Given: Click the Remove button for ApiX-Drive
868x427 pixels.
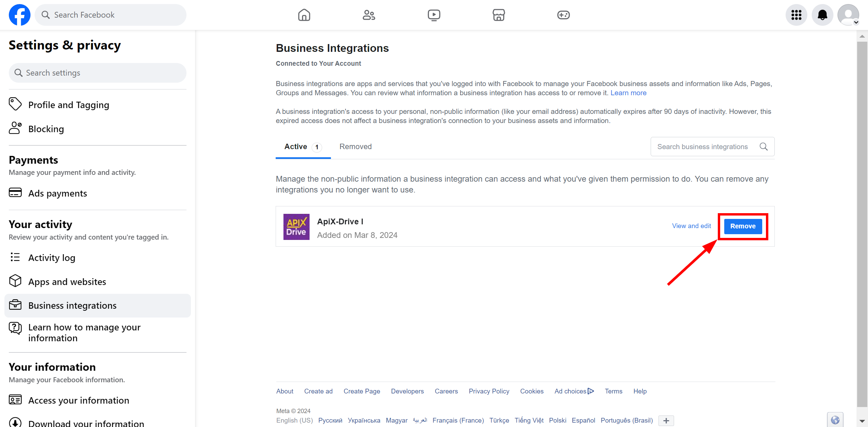Looking at the screenshot, I should point(744,226).
